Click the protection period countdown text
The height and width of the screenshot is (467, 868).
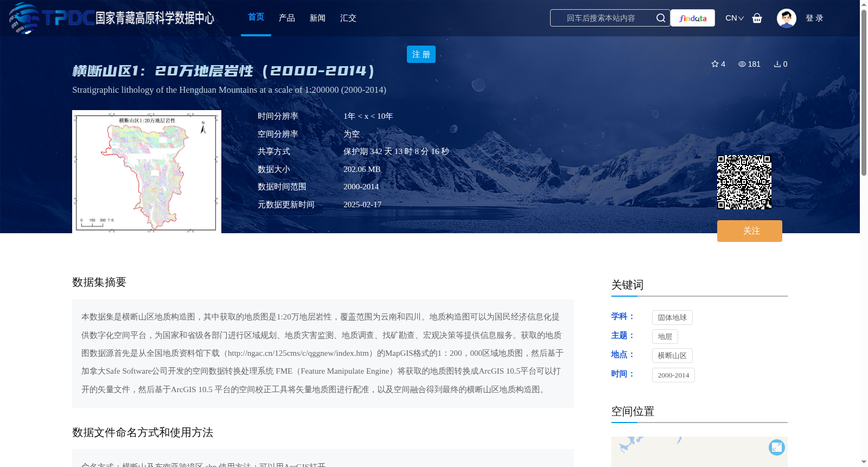[x=396, y=151]
